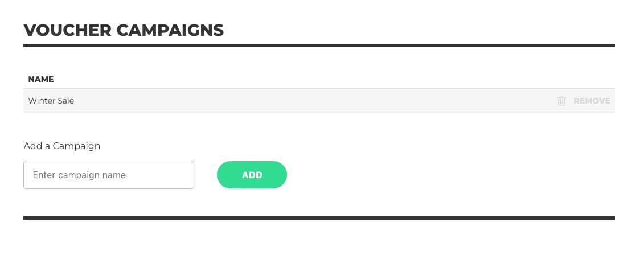Click the Add a Campaign label
This screenshot has width=644, height=259.
pyautogui.click(x=62, y=146)
